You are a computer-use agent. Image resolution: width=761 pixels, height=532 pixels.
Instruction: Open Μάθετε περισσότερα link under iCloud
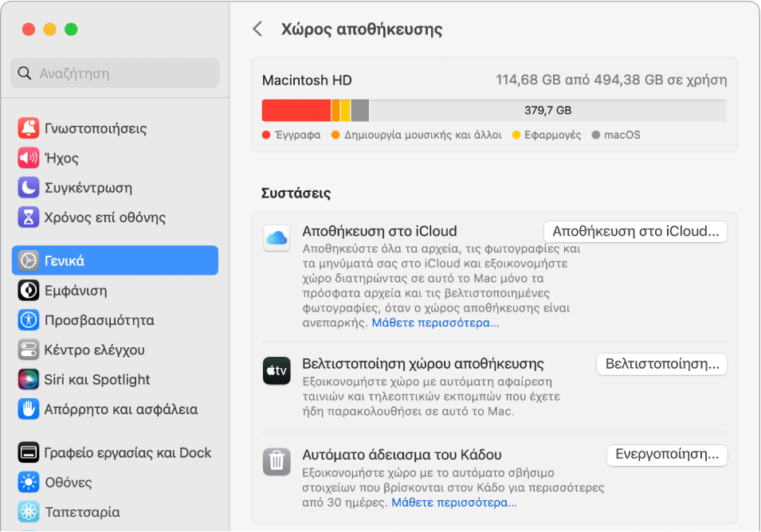click(437, 323)
